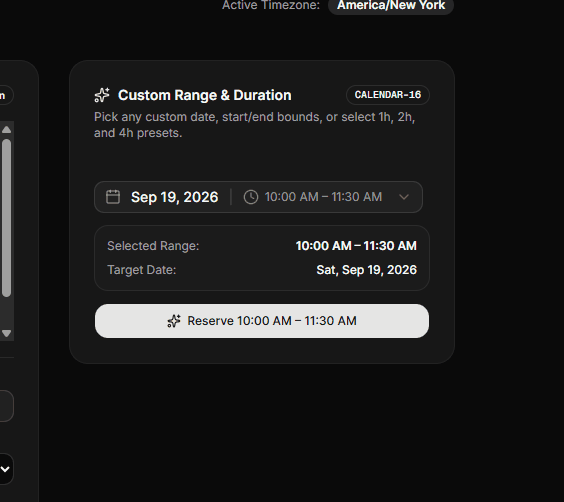Screen dimensions: 564x502
Task: Expand the time range chevron dropdown
Action: tap(404, 197)
